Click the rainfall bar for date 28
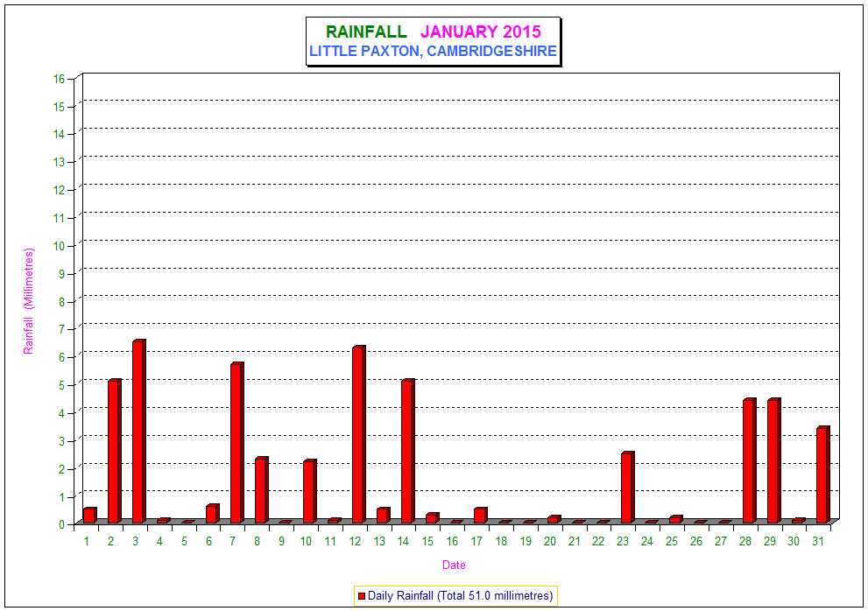 [x=750, y=461]
